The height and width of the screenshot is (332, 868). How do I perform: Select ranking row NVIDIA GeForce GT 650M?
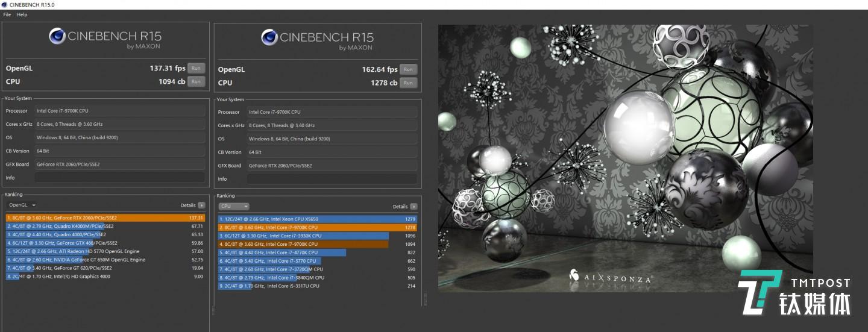(x=105, y=260)
